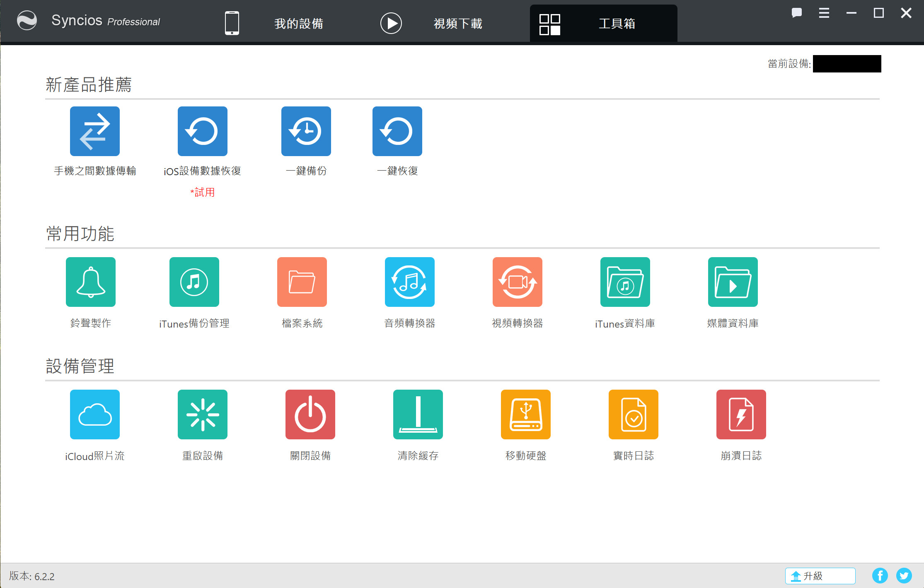
Task: Open the 檔案系統 file system tool
Action: tap(302, 282)
